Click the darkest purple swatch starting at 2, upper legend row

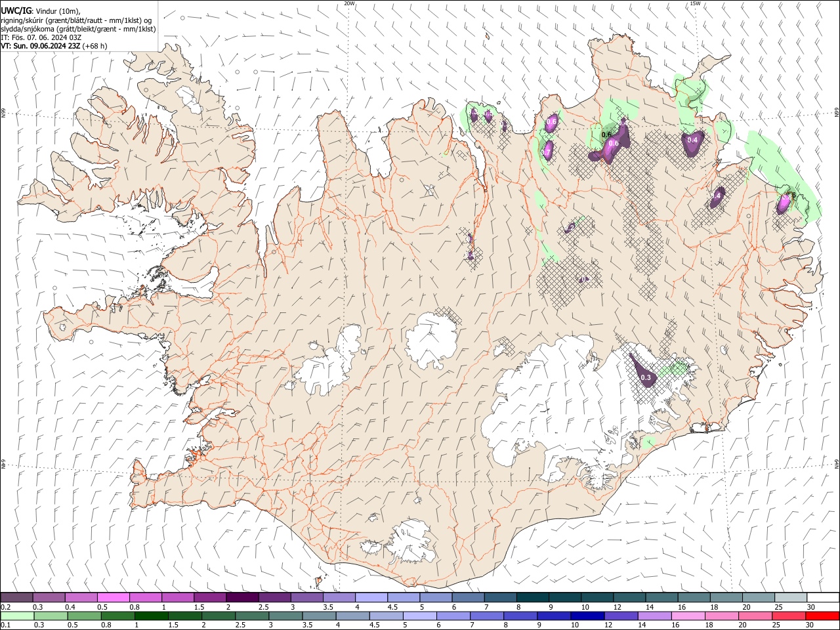coord(242,597)
